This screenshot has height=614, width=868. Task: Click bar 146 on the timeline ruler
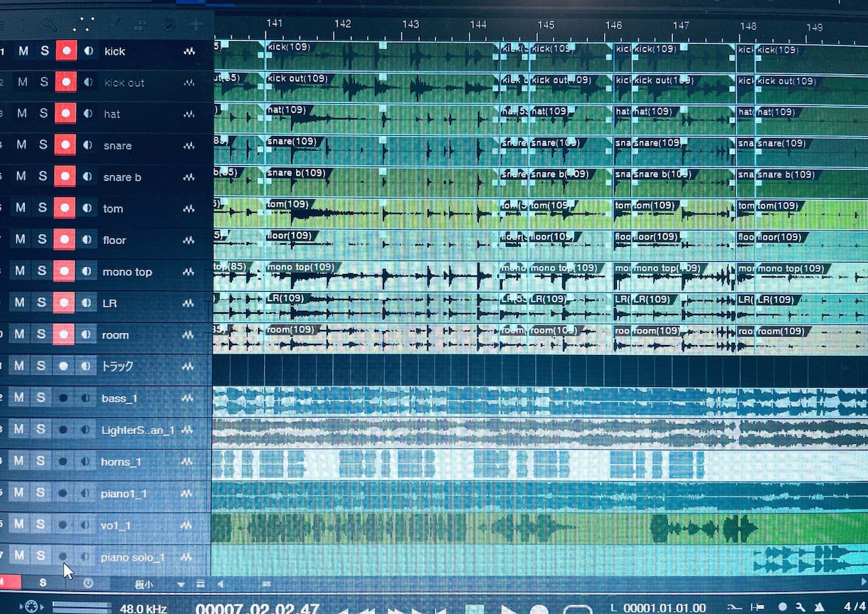tap(613, 24)
